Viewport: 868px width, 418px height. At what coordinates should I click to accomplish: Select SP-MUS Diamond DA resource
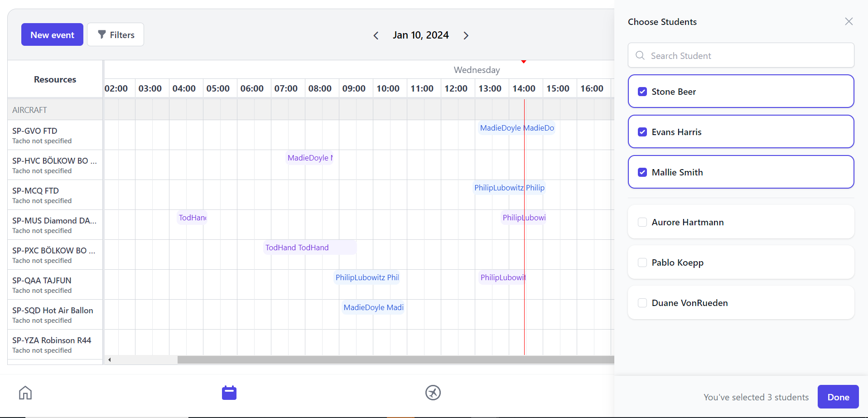(x=55, y=225)
